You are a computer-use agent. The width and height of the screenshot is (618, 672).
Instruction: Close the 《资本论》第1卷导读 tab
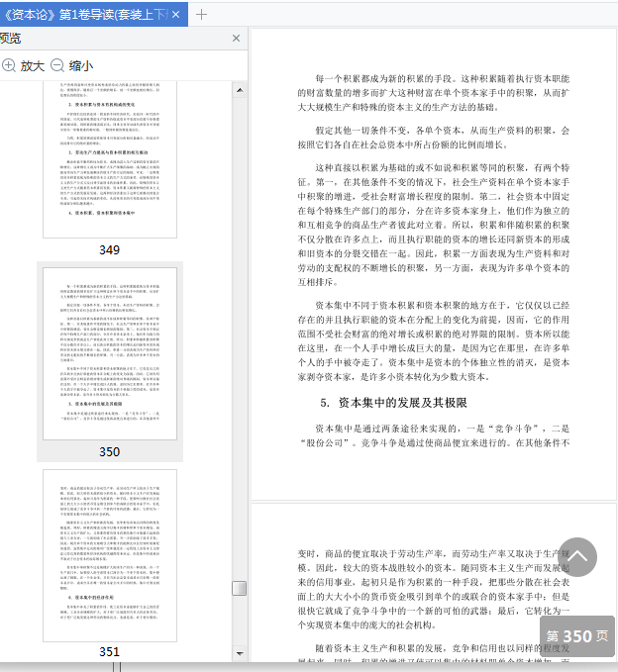176,15
